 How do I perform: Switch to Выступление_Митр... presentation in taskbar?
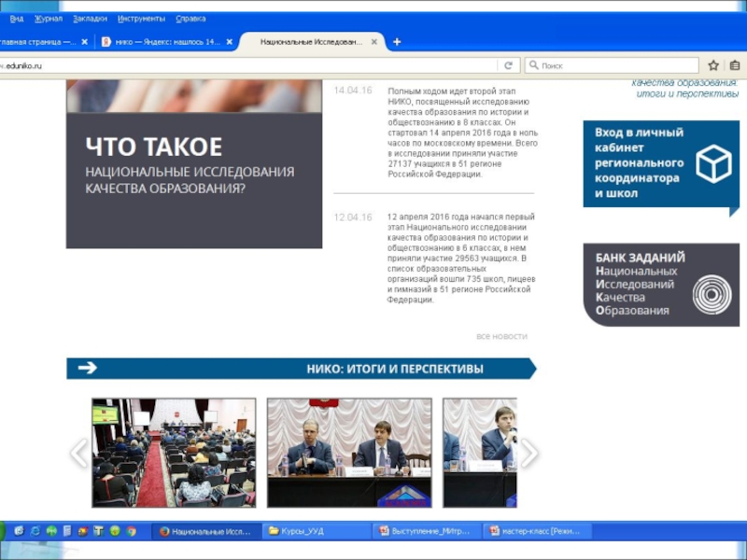tap(427, 531)
